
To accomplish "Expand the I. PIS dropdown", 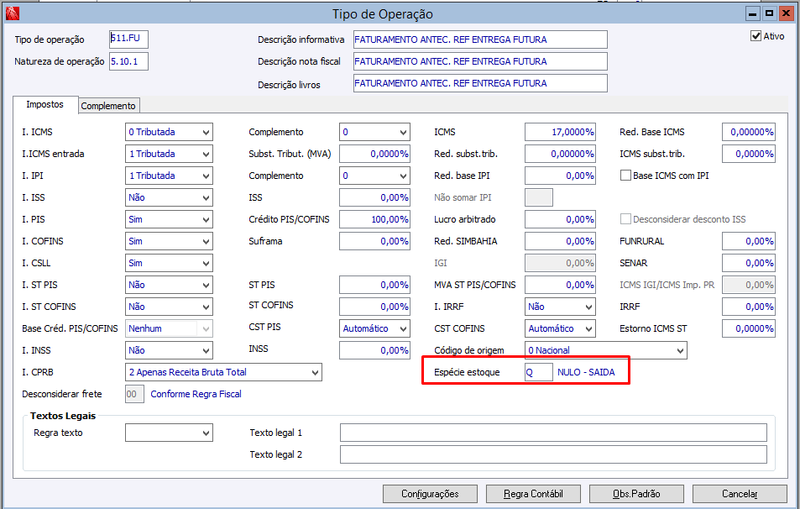I will 169,220.
